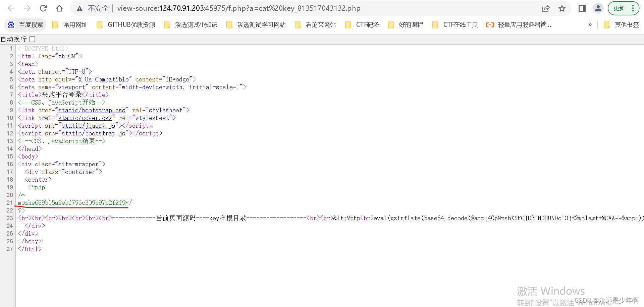Click the </html> closing tag line
Screen dimensions: 644x307
(30, 249)
